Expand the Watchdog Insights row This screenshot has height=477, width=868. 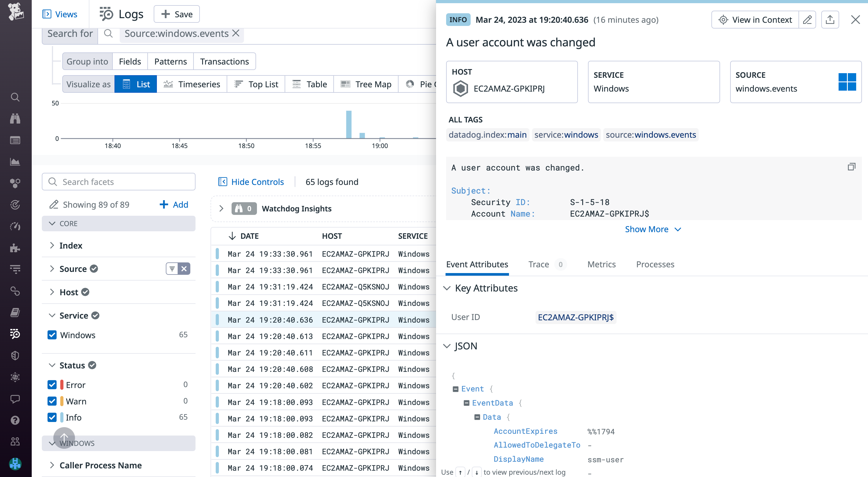tap(221, 208)
